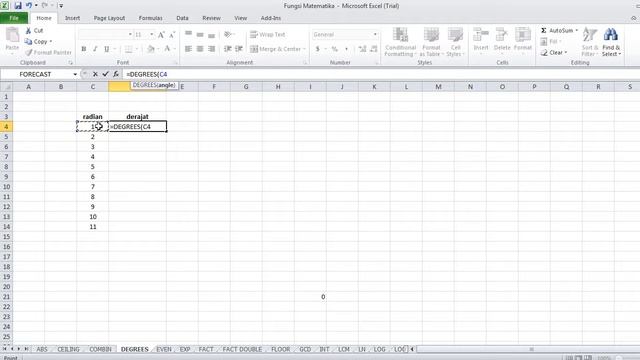Click row 10 header

pyautogui.click(x=6, y=187)
